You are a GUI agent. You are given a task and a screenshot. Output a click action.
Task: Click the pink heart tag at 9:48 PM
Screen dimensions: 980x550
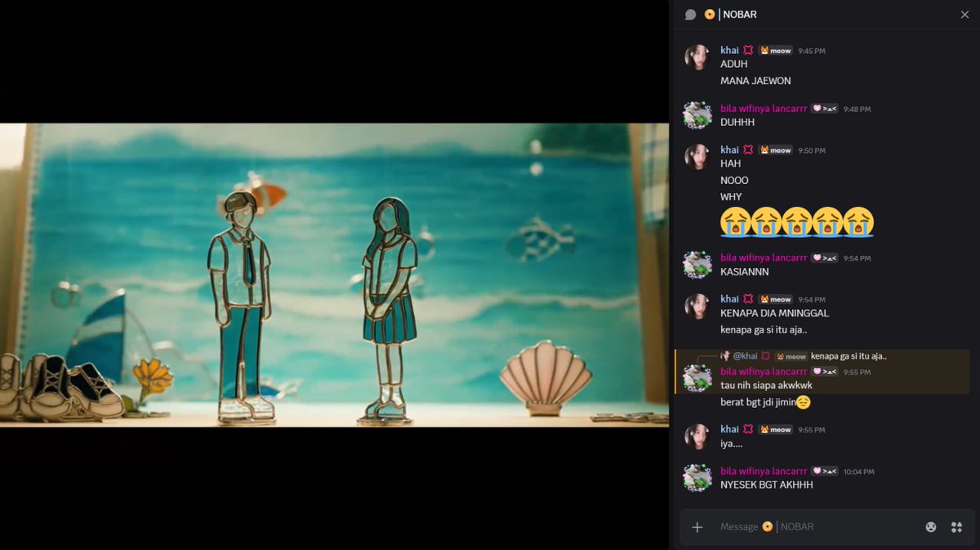click(825, 109)
